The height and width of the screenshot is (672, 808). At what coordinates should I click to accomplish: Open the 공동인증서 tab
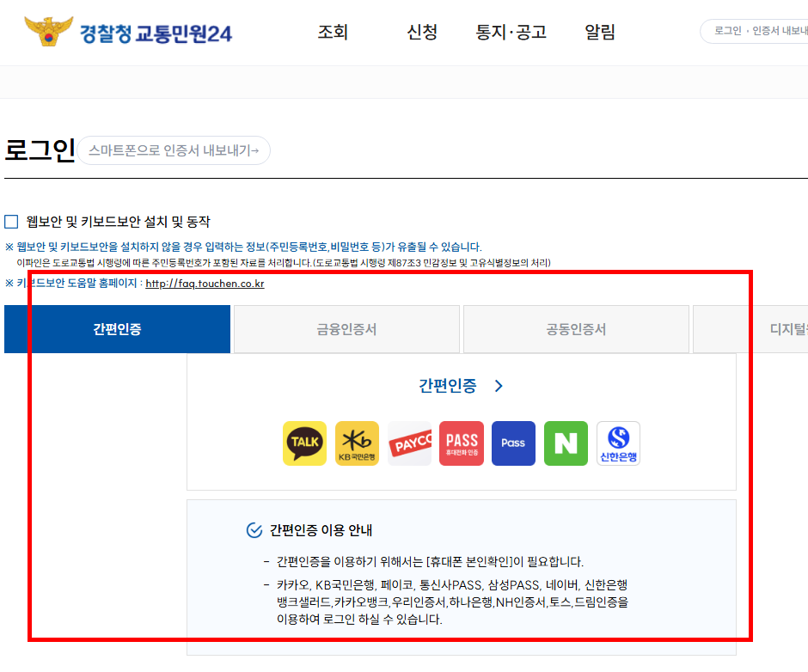coord(576,329)
